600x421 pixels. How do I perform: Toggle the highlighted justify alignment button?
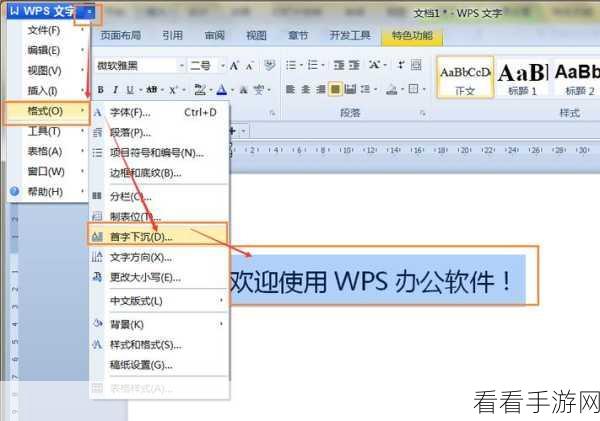coord(335,90)
